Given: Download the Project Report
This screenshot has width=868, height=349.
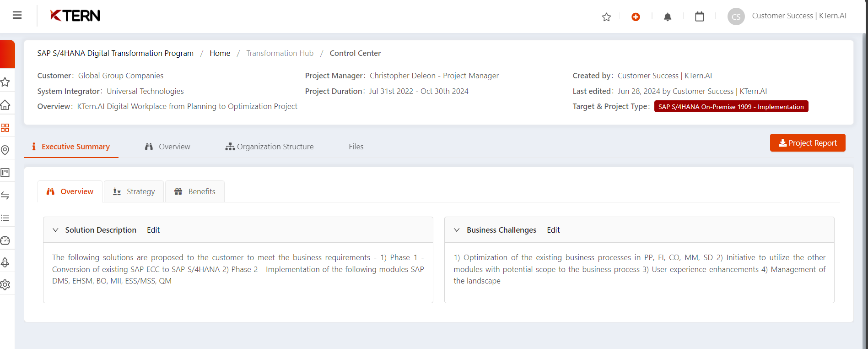Looking at the screenshot, I should (808, 143).
